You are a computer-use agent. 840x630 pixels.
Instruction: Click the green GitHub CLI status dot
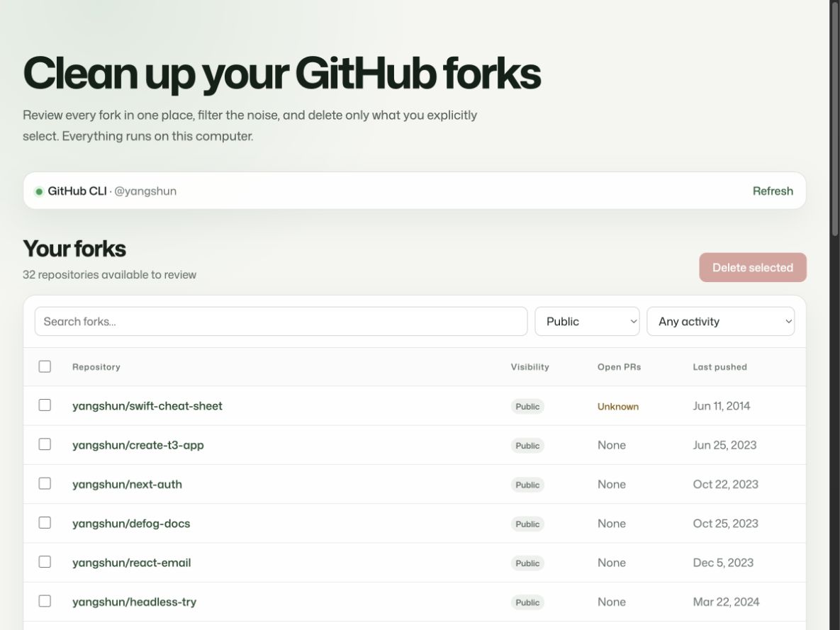(x=38, y=191)
